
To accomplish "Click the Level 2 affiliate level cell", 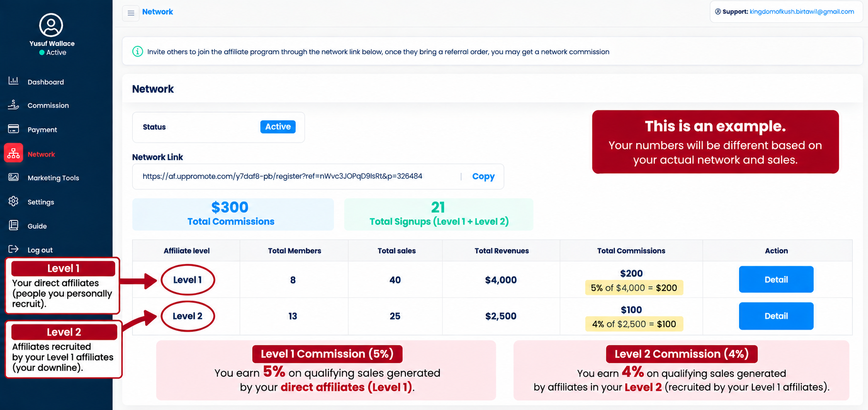I will click(187, 316).
